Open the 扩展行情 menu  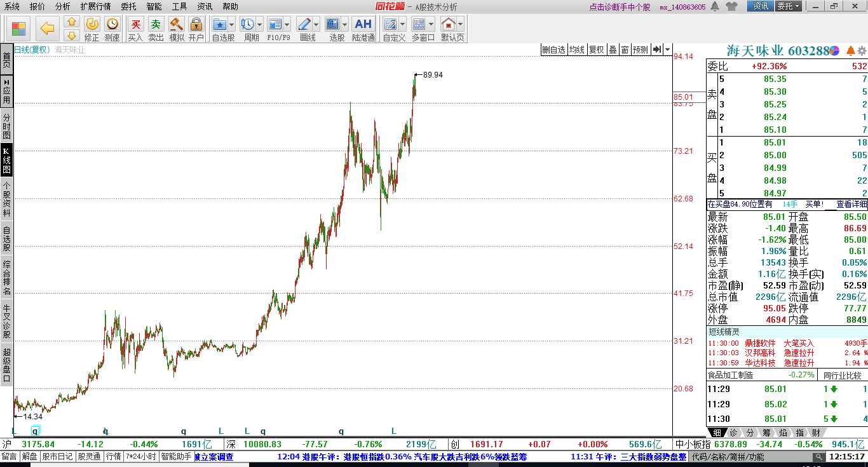pos(95,6)
